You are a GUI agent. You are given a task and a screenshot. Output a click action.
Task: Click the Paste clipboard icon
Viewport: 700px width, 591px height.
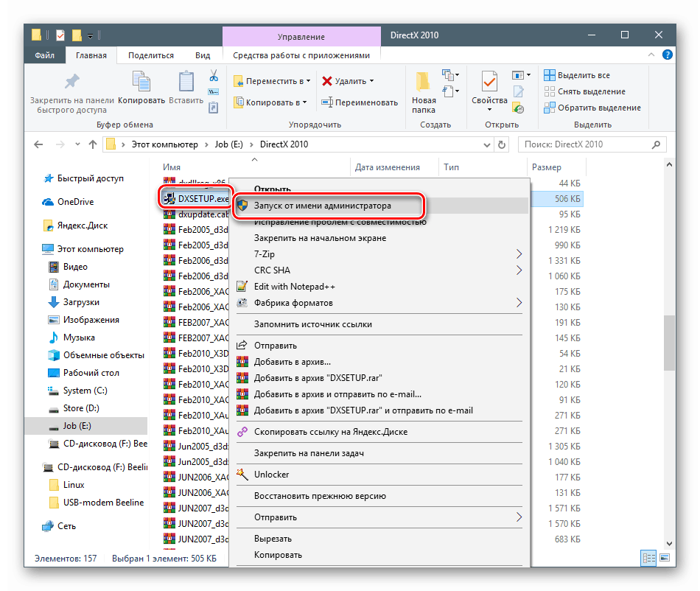186,82
